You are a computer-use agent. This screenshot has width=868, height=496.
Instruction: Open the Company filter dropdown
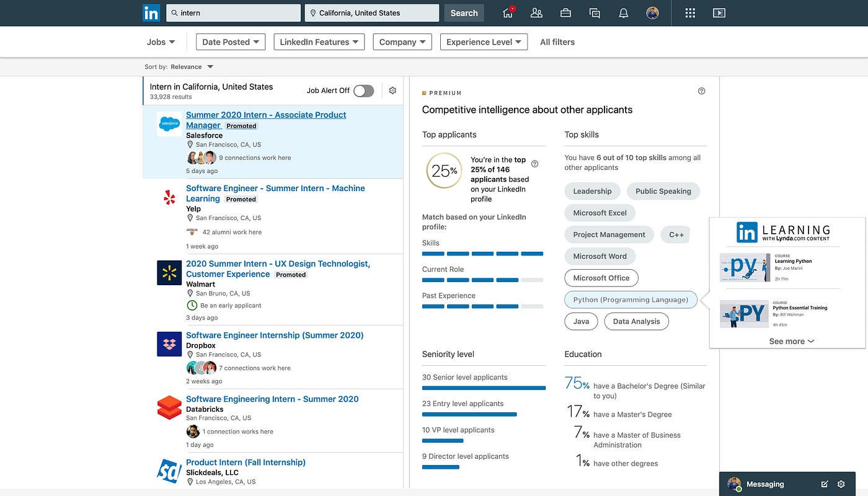tap(402, 42)
